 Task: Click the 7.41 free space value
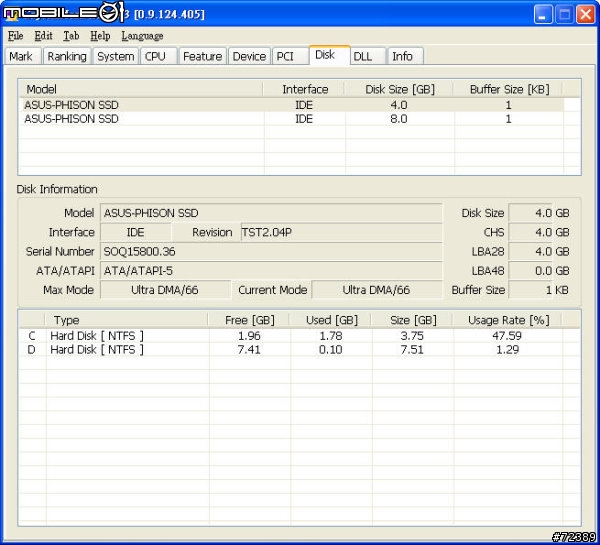[x=249, y=349]
